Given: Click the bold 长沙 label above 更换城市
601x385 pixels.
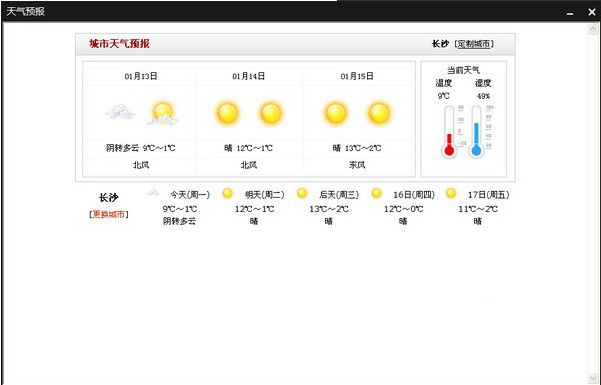Looking at the screenshot, I should (x=109, y=198).
